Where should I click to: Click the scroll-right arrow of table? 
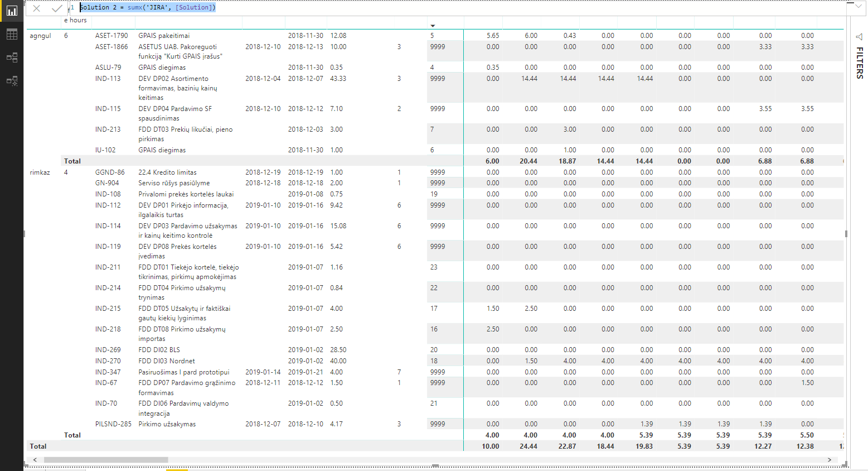pos(830,460)
